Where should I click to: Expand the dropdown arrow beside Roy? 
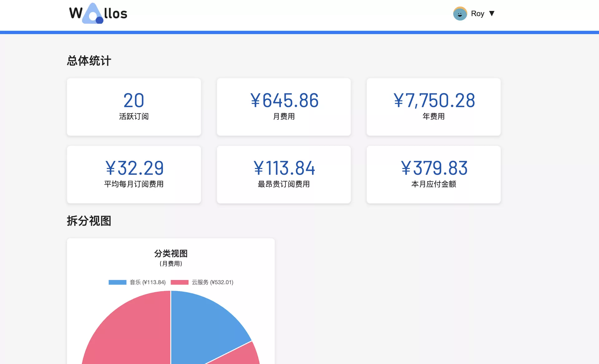click(492, 13)
